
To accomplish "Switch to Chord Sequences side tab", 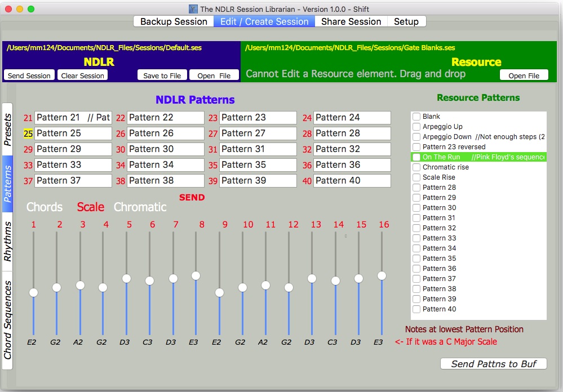I will 7,320.
